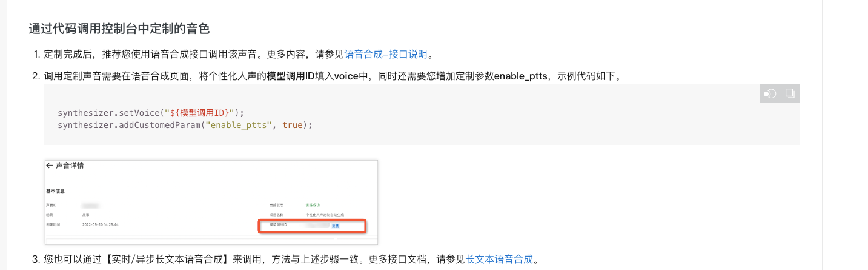Click the heading 通过代码调用控制台中定制的音色
The image size is (868, 270).
point(119,29)
